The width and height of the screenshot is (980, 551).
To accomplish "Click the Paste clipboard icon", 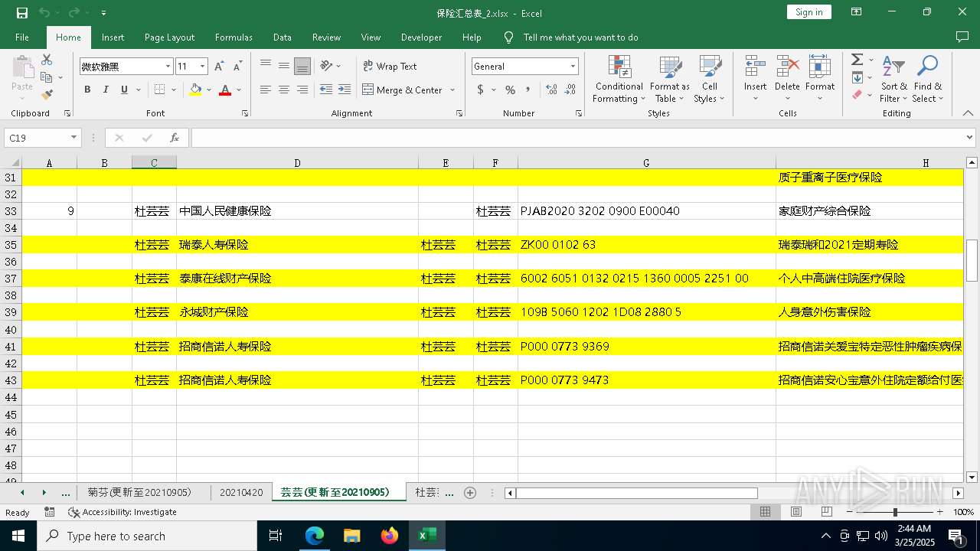I will point(22,67).
